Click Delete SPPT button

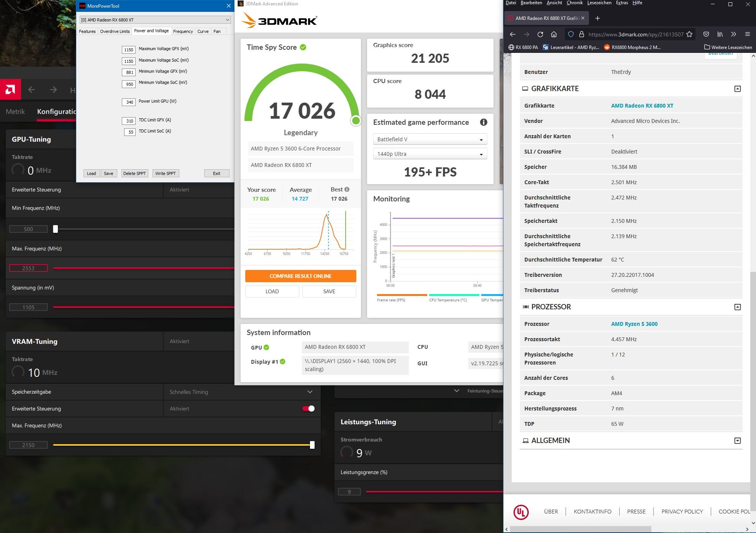pyautogui.click(x=134, y=173)
